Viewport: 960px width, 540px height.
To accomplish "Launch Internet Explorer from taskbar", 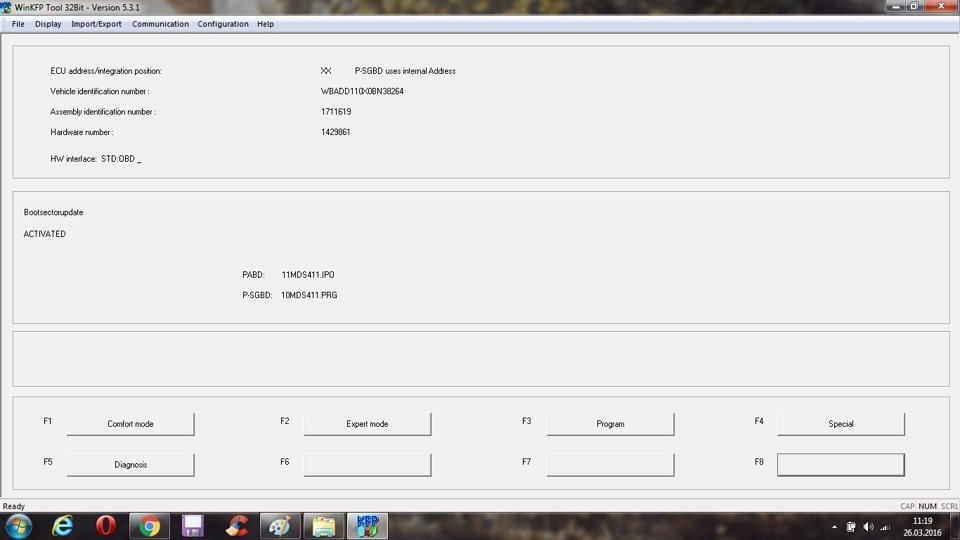I will pos(63,526).
